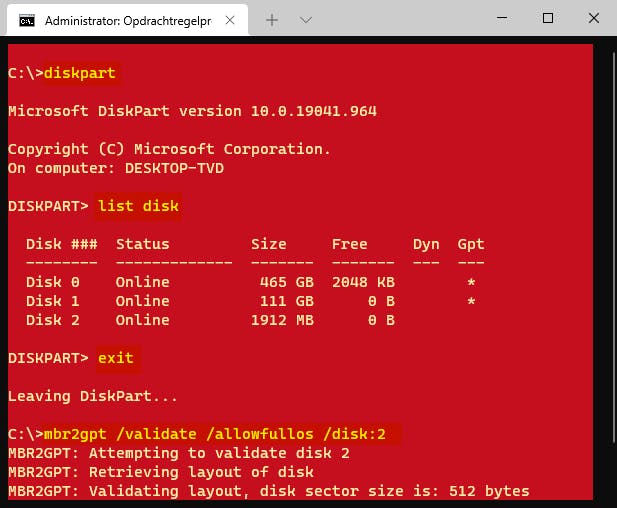This screenshot has height=508, width=617.
Task: Close the terminal window
Action: click(x=594, y=18)
